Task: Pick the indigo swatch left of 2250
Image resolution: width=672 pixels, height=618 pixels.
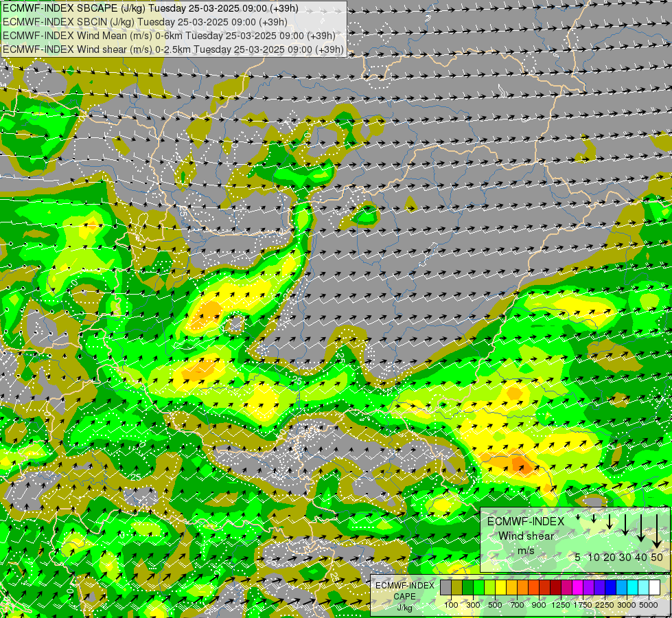Action: tap(599, 588)
